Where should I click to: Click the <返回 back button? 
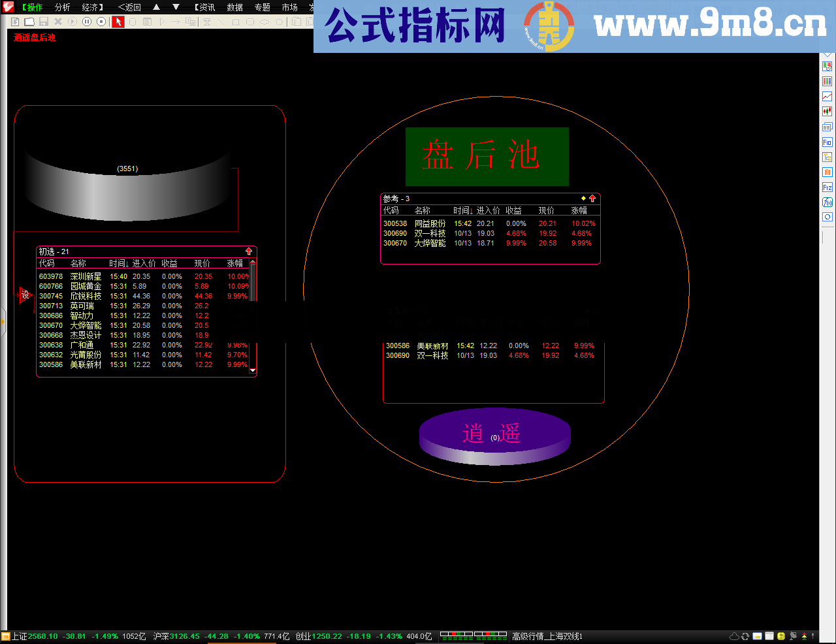129,7
